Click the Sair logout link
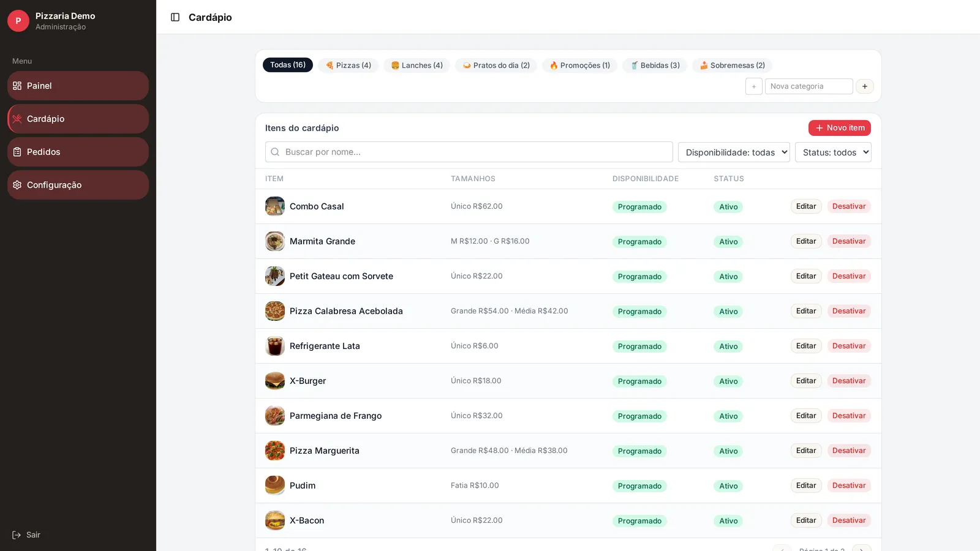980x551 pixels. click(x=26, y=535)
